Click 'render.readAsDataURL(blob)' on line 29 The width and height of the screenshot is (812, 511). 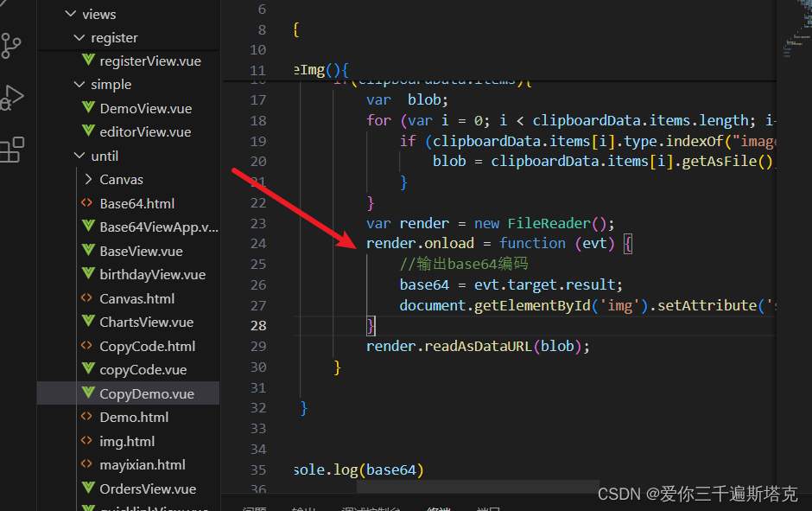(x=474, y=346)
